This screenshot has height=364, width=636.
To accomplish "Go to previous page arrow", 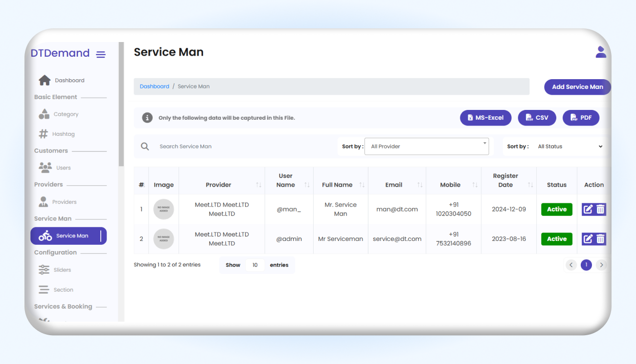I will 571,265.
